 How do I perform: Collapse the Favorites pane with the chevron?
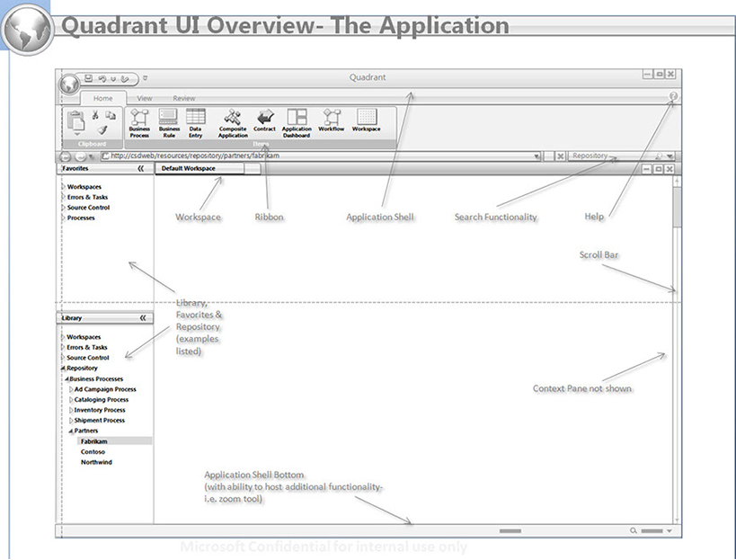coord(141,168)
